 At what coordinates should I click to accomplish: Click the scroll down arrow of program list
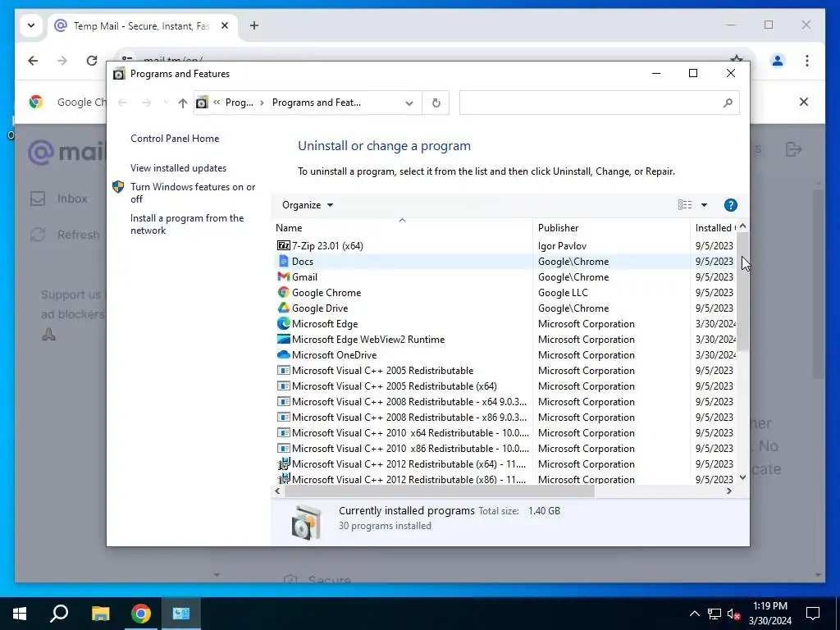click(x=742, y=477)
